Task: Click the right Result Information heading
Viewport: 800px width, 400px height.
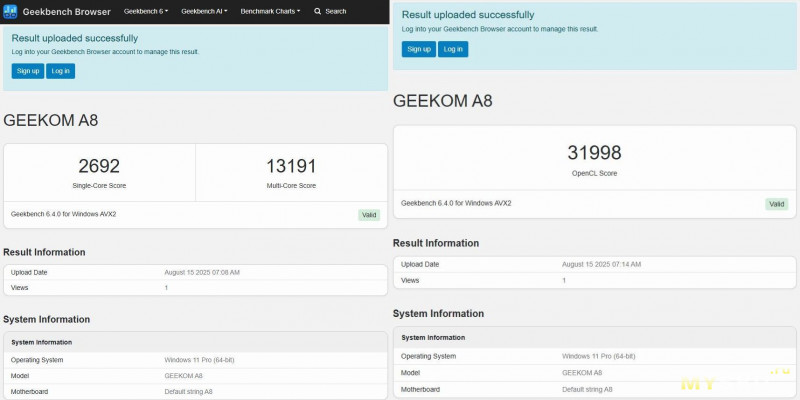Action: click(x=436, y=243)
